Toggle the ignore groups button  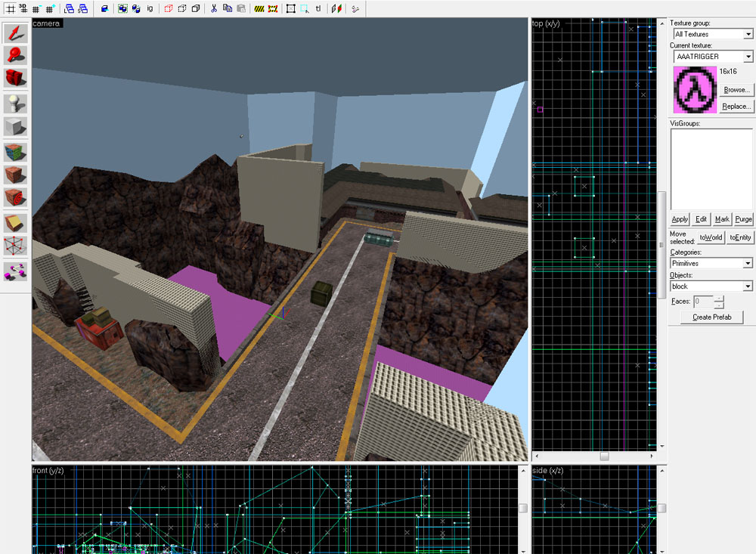click(x=150, y=8)
